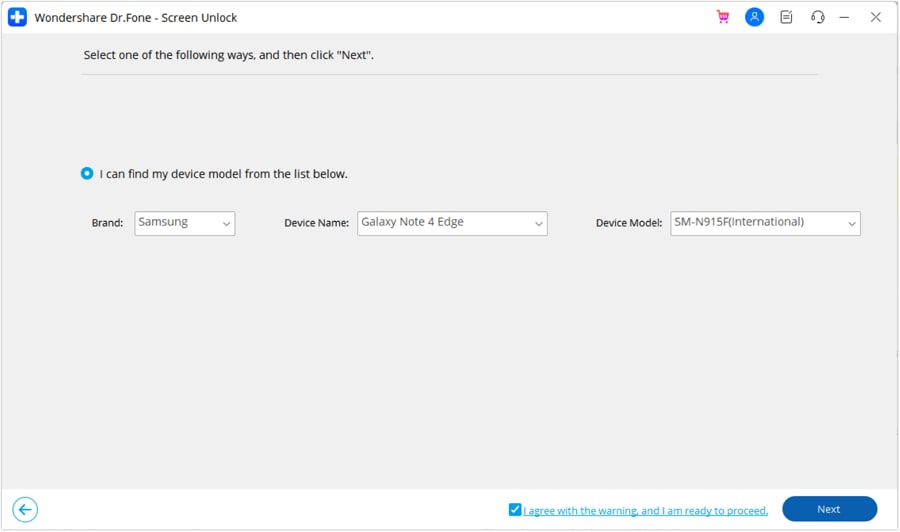Click the Galaxy Note 4 Edge field

(x=413, y=222)
